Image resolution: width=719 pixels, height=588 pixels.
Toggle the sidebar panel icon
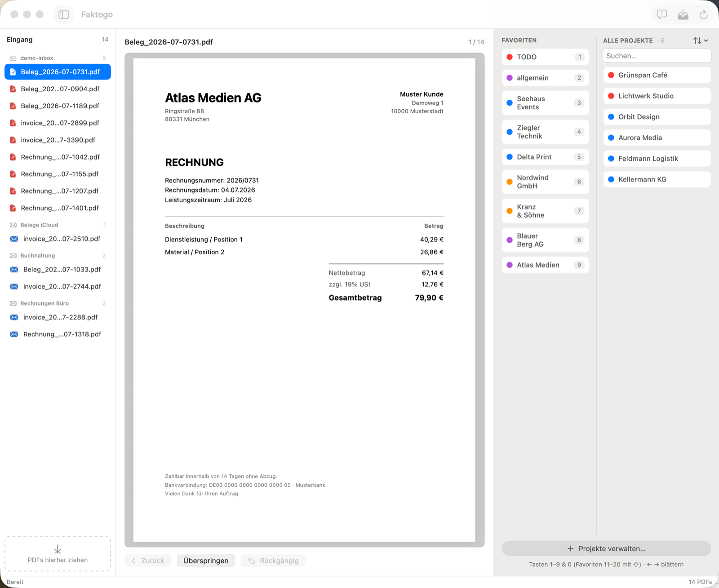(64, 14)
